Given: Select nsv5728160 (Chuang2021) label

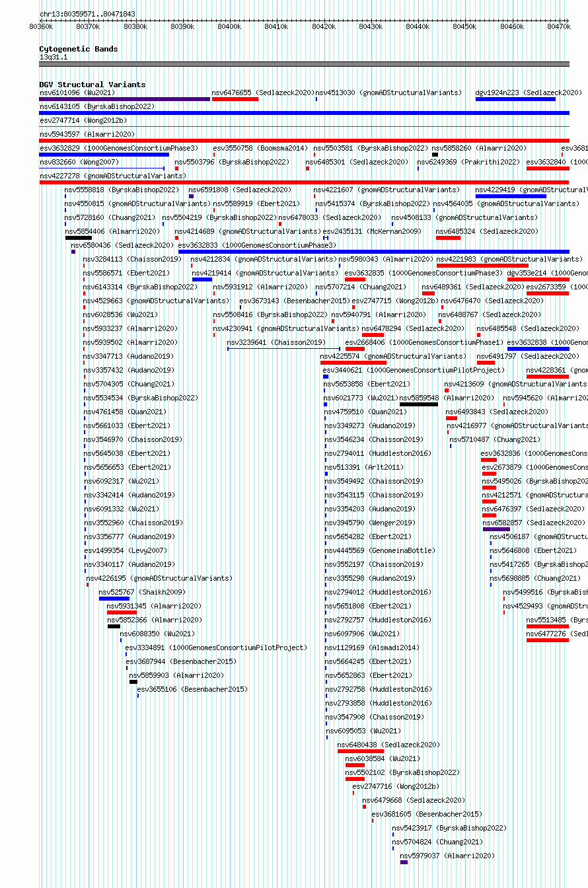Looking at the screenshot, I should coord(110,217).
